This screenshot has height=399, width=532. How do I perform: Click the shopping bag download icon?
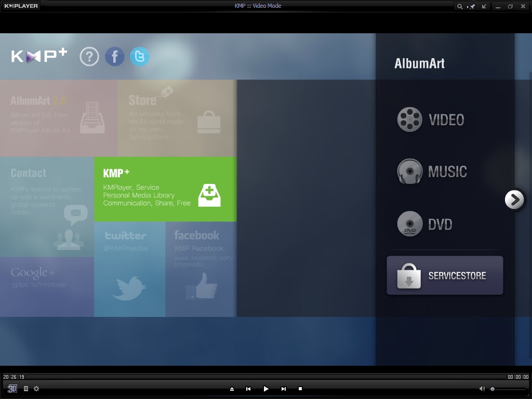[409, 276]
